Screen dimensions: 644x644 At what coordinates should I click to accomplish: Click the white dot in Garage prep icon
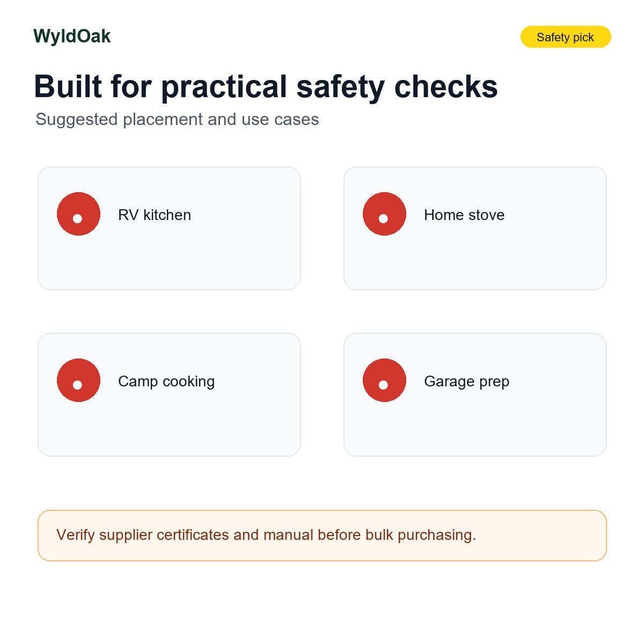tap(383, 385)
